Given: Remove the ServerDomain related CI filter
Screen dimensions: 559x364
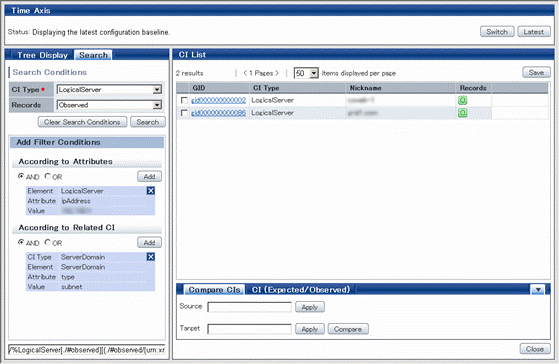Looking at the screenshot, I should pyautogui.click(x=151, y=257).
